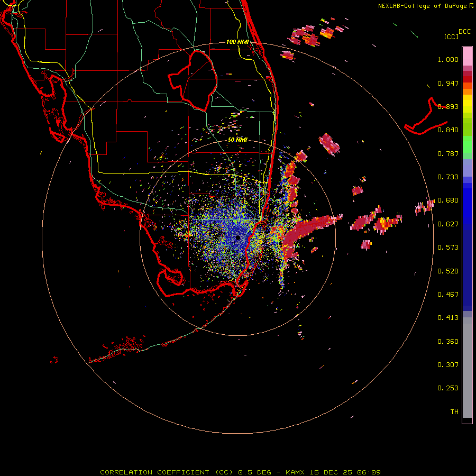Click the 0.947 scale value
The height and width of the screenshot is (476, 476).
tap(448, 83)
